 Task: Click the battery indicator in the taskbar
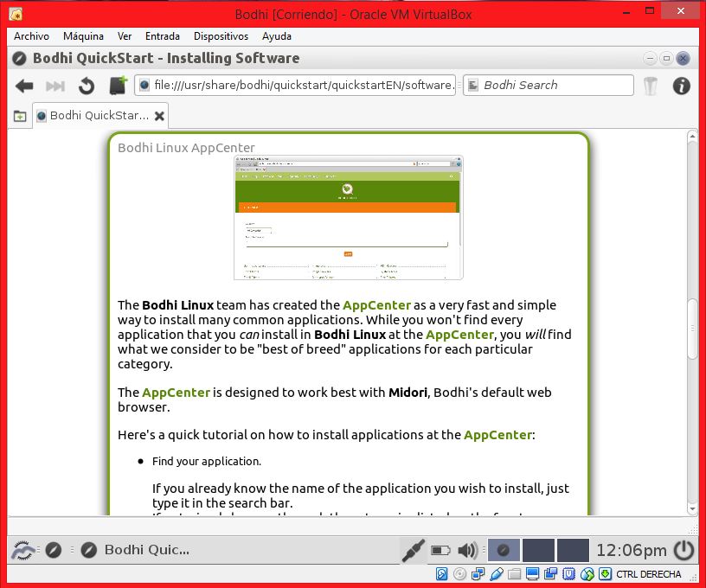(x=440, y=549)
